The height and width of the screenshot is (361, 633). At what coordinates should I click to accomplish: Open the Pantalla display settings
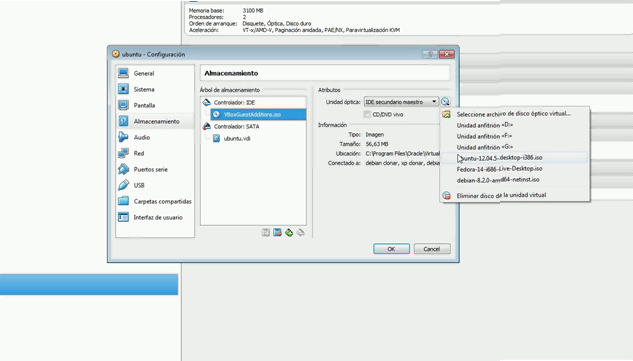click(x=144, y=105)
